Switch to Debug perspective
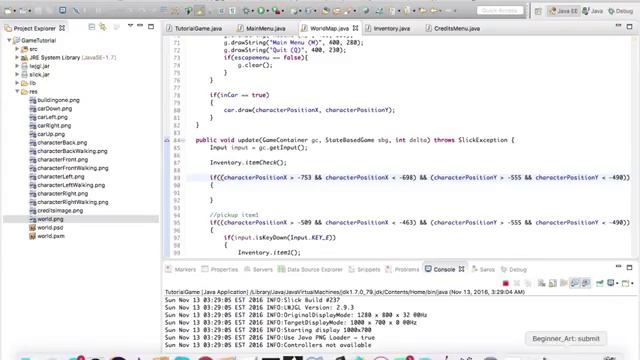Image resolution: width=640 pixels, height=360 pixels. click(x=620, y=11)
